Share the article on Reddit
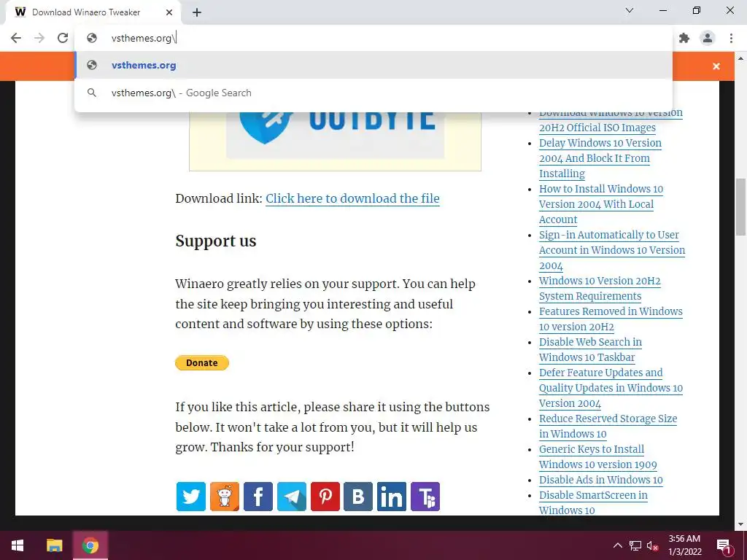The image size is (747, 560). 225,496
